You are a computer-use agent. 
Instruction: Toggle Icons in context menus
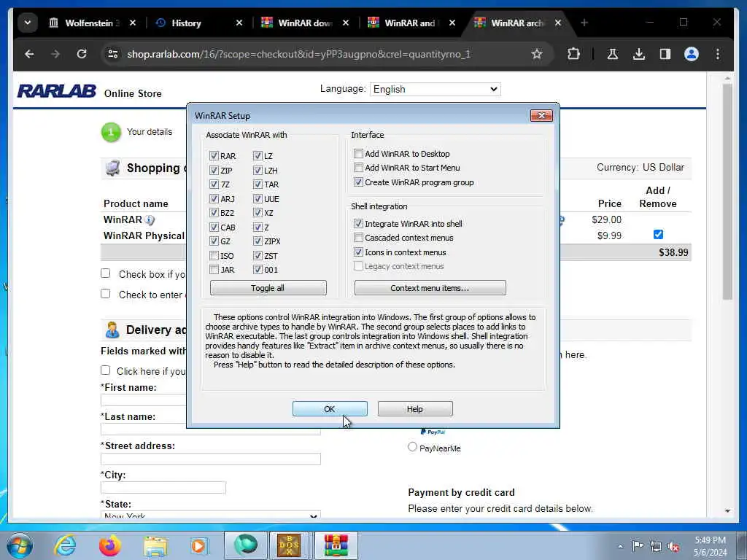click(x=358, y=252)
